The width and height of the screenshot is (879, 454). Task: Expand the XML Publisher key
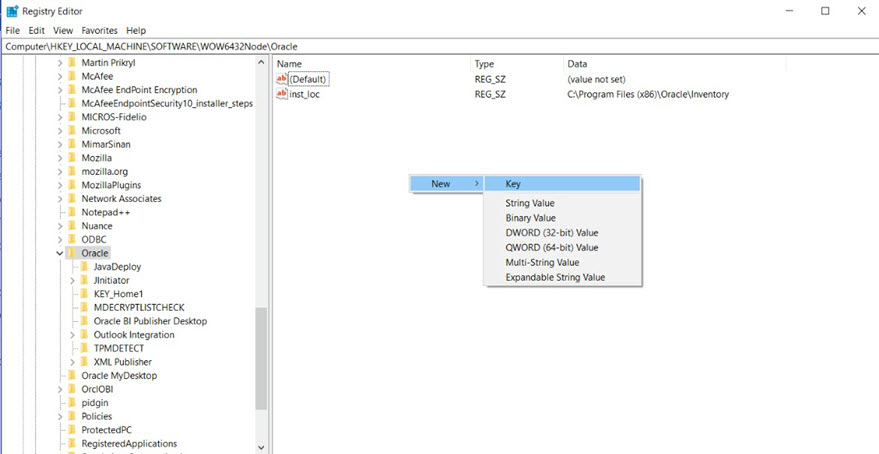coord(72,362)
